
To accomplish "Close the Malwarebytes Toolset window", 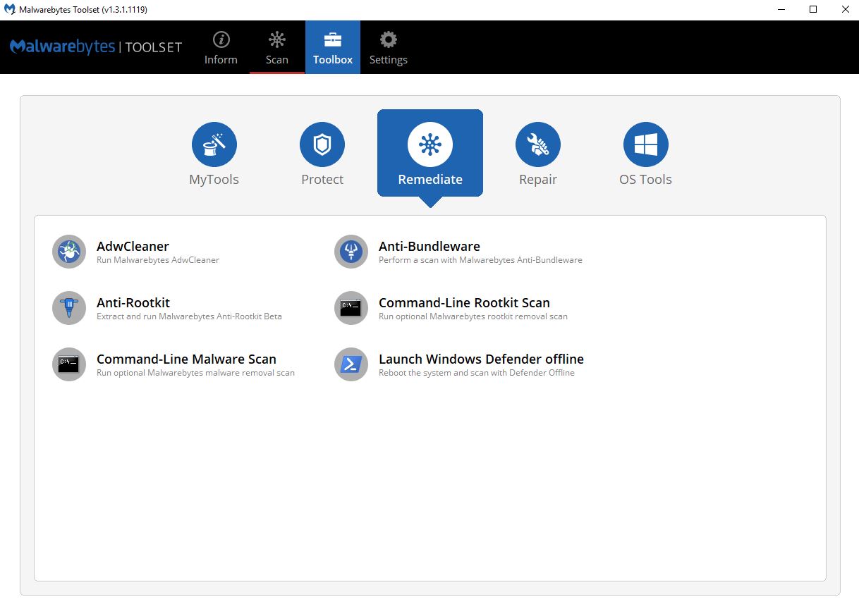I will pos(845,10).
